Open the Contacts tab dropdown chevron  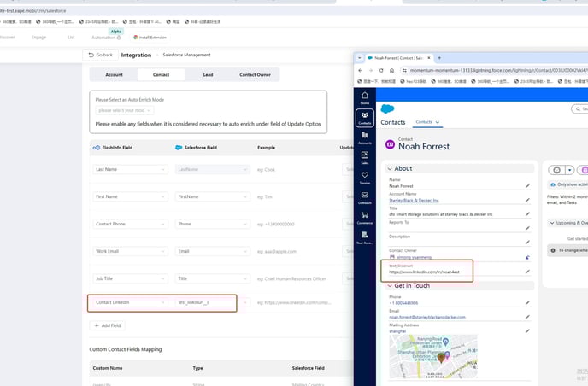(x=438, y=122)
